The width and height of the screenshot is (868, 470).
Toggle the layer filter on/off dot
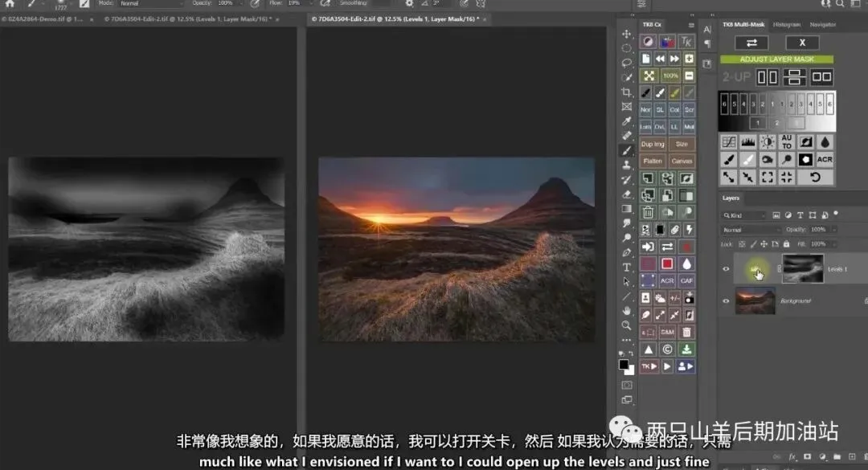pyautogui.click(x=836, y=214)
